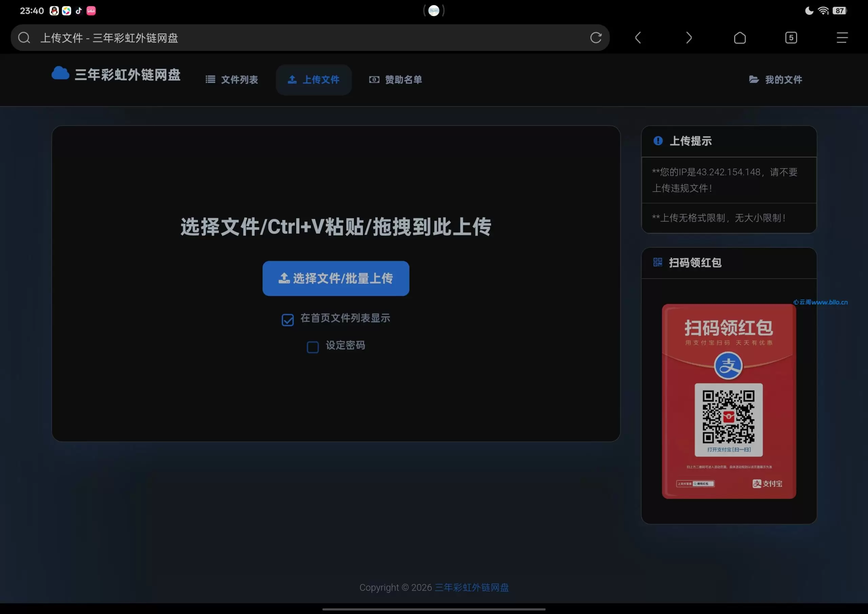The image size is (868, 614).
Task: Tap the 23:40 clock in status bar
Action: point(32,11)
